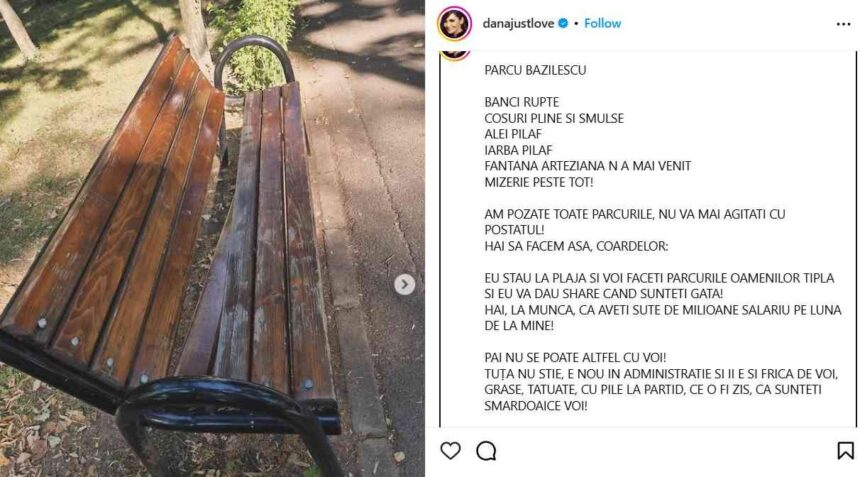860x477 pixels.
Task: Follow the danajustlove account
Action: (602, 24)
